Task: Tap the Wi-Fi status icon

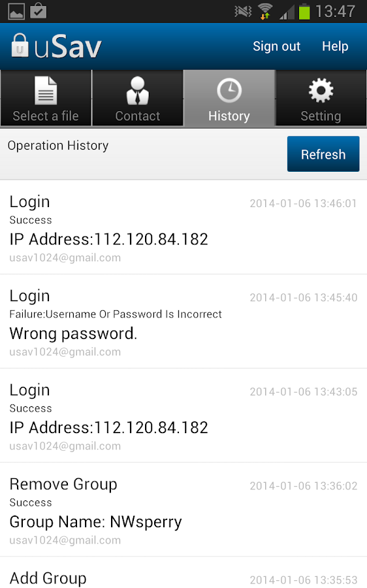Action: tap(265, 11)
